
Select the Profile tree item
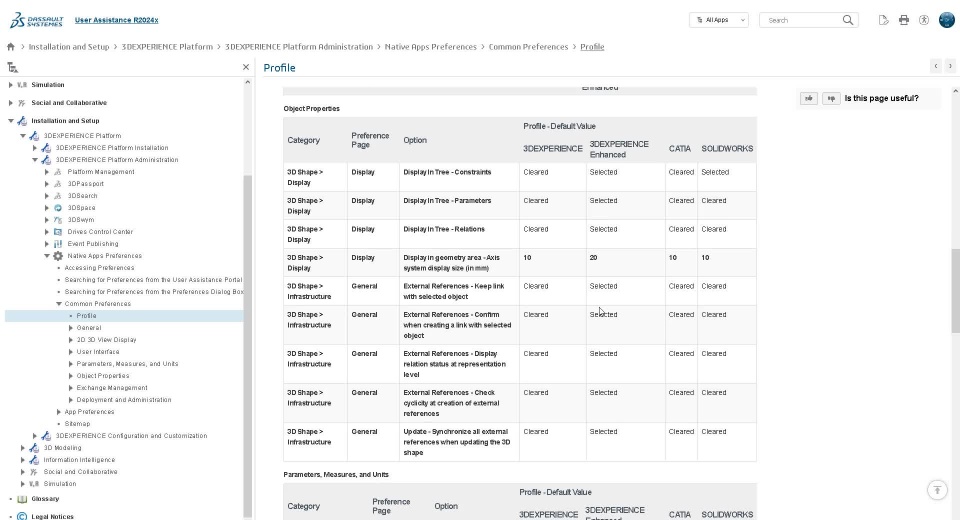(86, 316)
